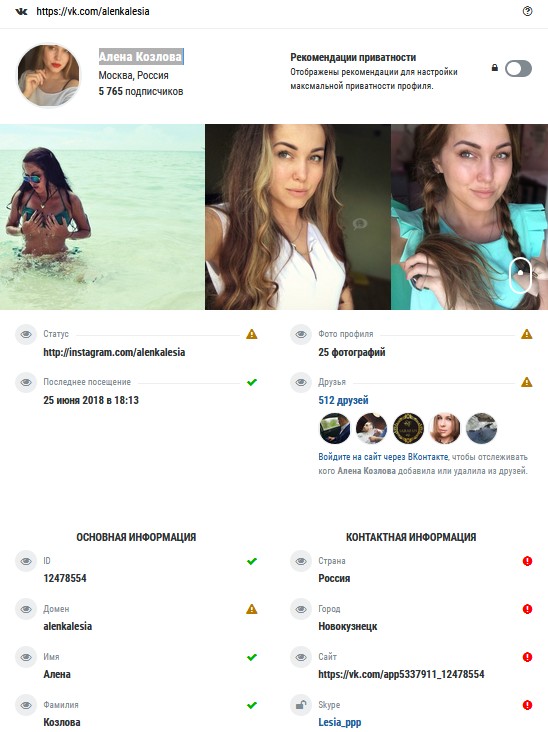This screenshot has height=732, width=548.
Task: Open the Lesia_ppp Skype link
Action: tap(339, 722)
